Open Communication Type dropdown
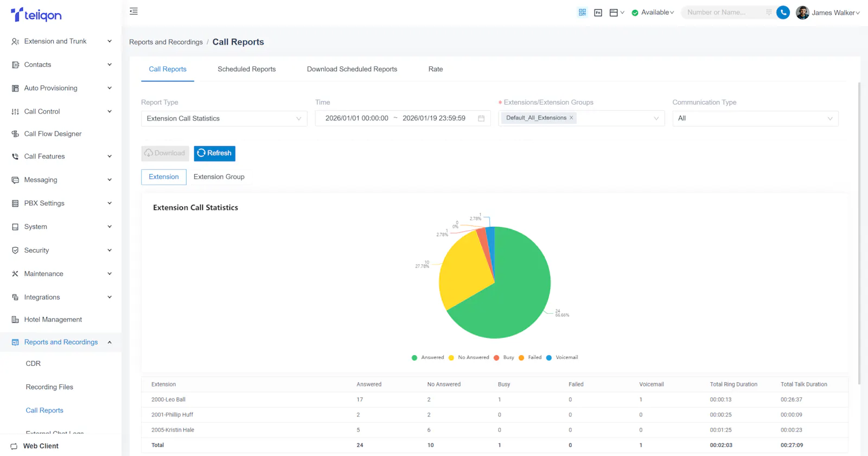 click(x=755, y=118)
